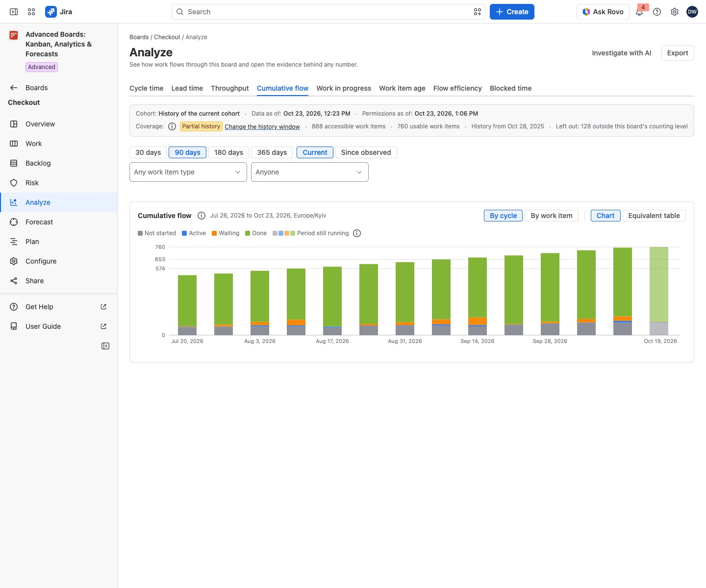Toggle the top-left sidebar collapse icon
This screenshot has width=706, height=588.
pyautogui.click(x=14, y=12)
